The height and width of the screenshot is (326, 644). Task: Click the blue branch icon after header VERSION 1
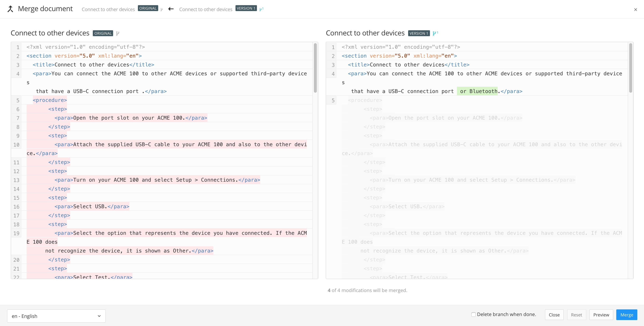pos(261,9)
